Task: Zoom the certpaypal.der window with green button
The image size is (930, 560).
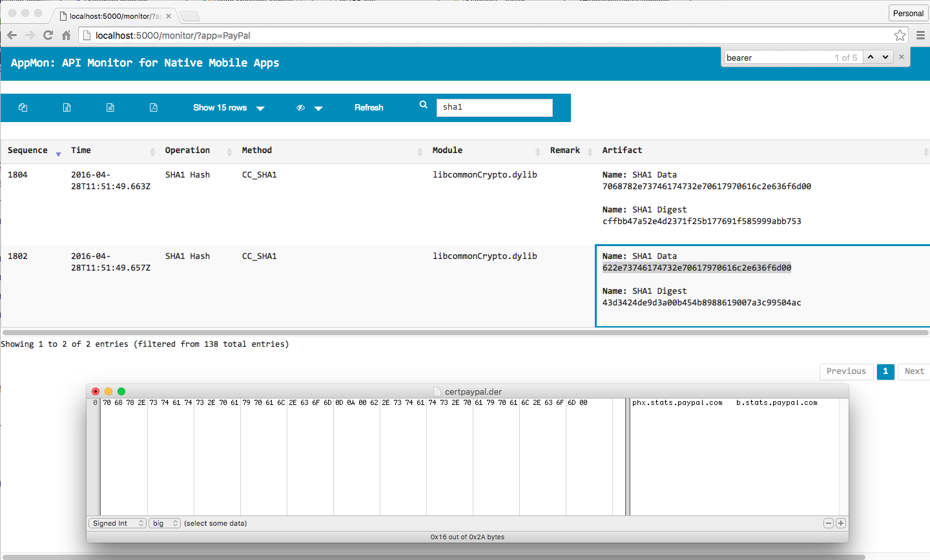Action: [121, 391]
